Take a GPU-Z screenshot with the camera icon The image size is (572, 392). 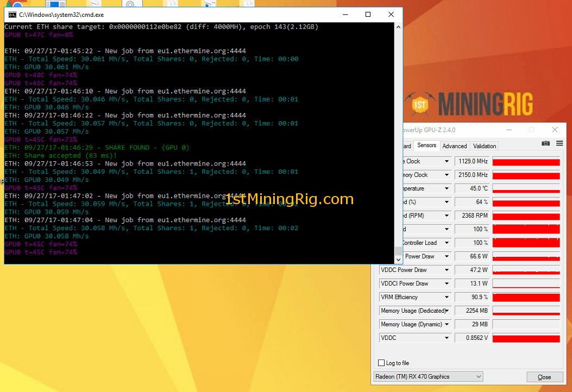coord(545,143)
